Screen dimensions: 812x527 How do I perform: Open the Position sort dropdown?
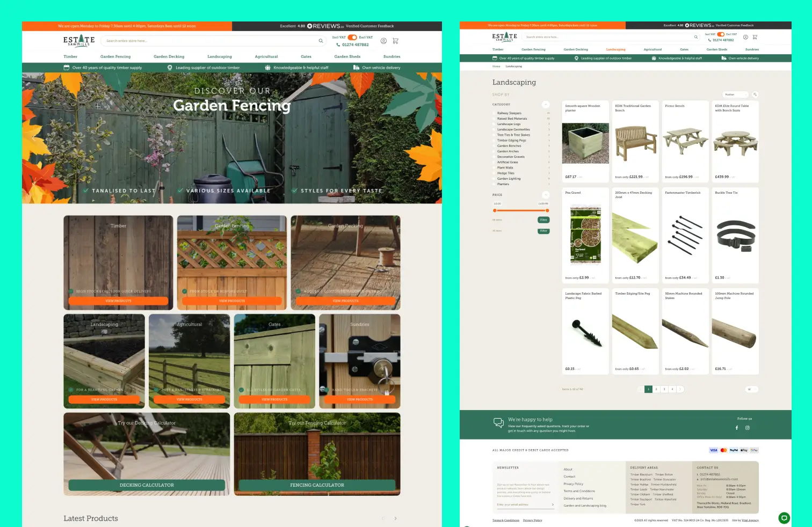[x=735, y=94]
